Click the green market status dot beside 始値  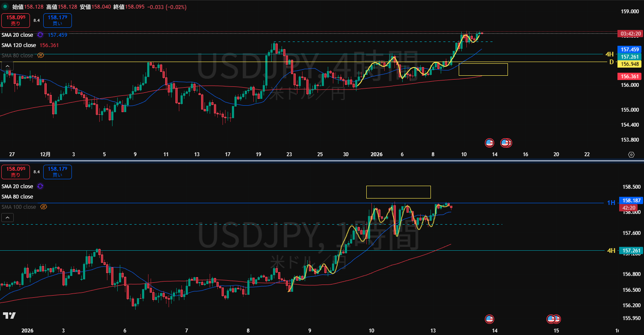pyautogui.click(x=5, y=7)
